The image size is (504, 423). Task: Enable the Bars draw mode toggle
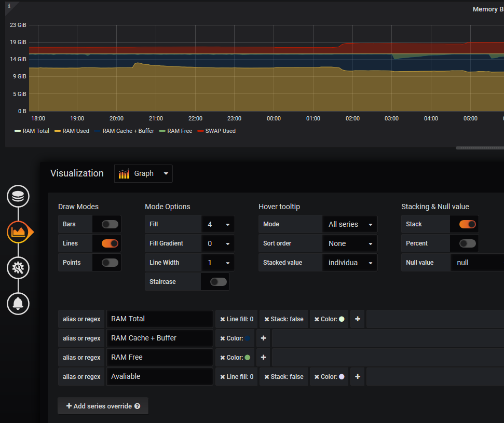[110, 224]
